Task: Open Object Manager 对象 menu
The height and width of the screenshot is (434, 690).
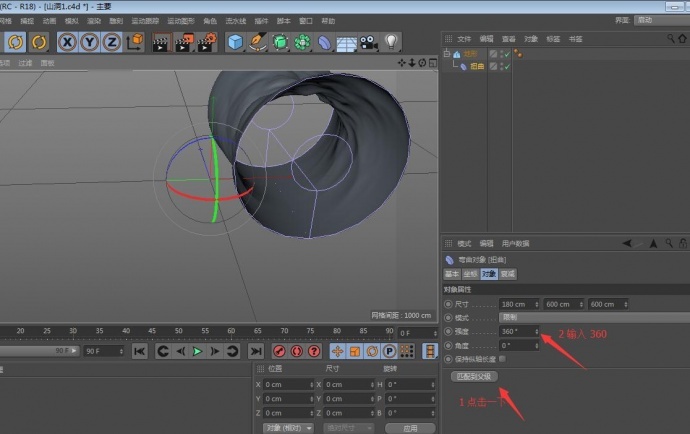Action: [531, 39]
